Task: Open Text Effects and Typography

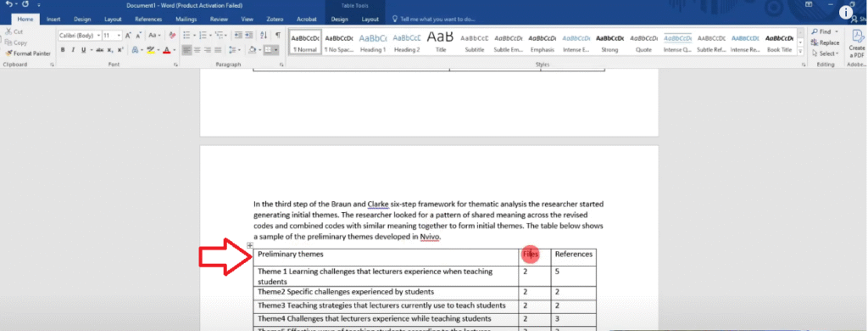Action: click(135, 50)
